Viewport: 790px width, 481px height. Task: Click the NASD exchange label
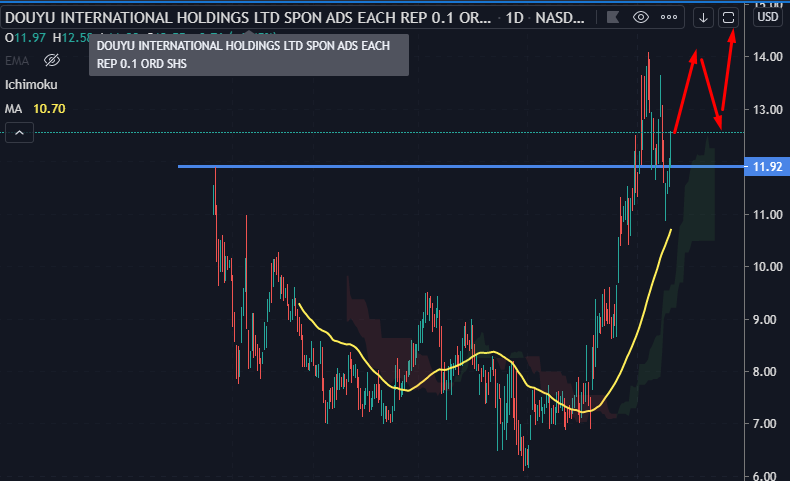(560, 18)
